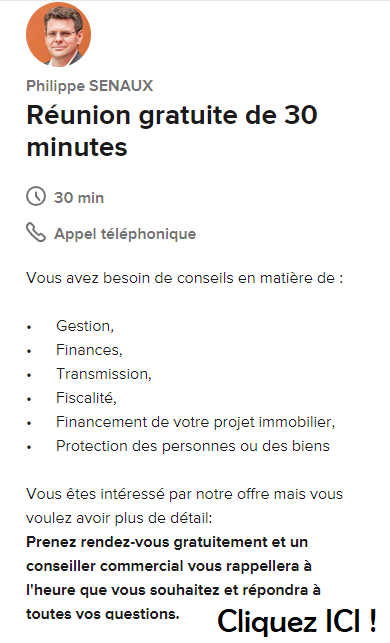Click 'Vous avez besoin de conseils' sentence

(x=185, y=278)
